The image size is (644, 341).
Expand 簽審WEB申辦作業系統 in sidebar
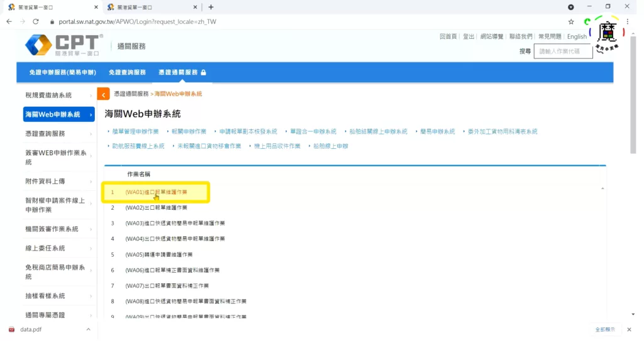(58, 158)
